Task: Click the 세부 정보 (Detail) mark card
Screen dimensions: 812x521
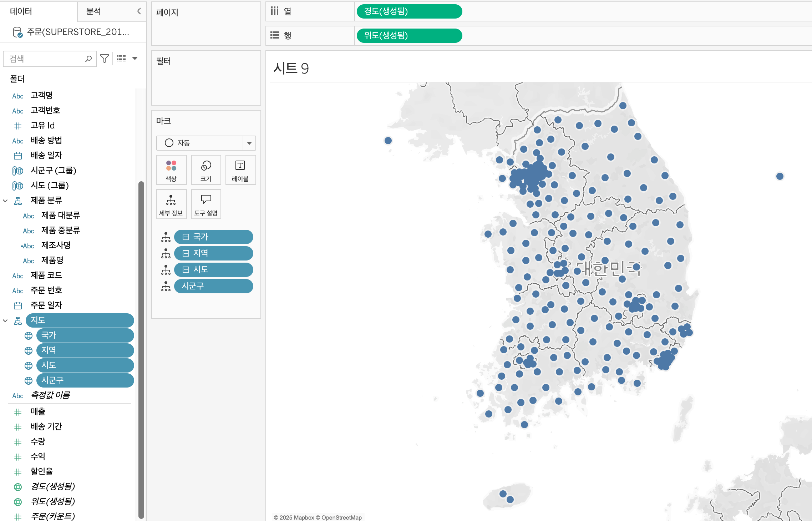Action: [171, 204]
